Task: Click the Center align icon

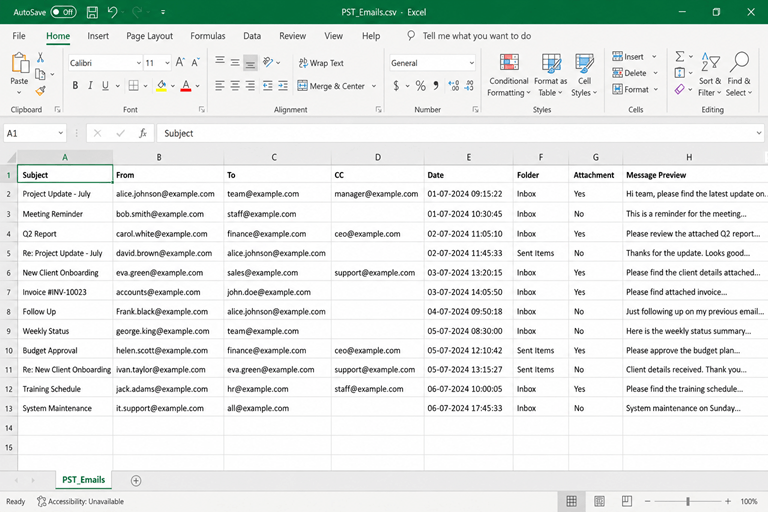Action: (x=235, y=86)
